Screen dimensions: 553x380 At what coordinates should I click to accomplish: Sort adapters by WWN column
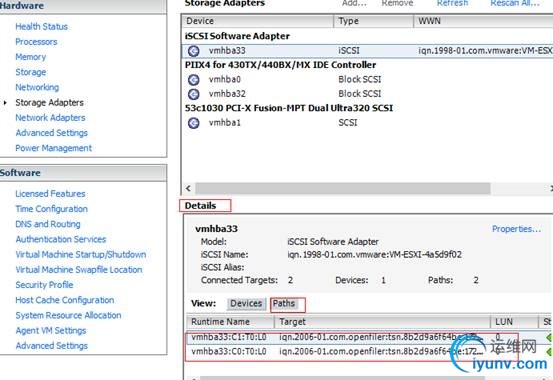click(x=483, y=21)
